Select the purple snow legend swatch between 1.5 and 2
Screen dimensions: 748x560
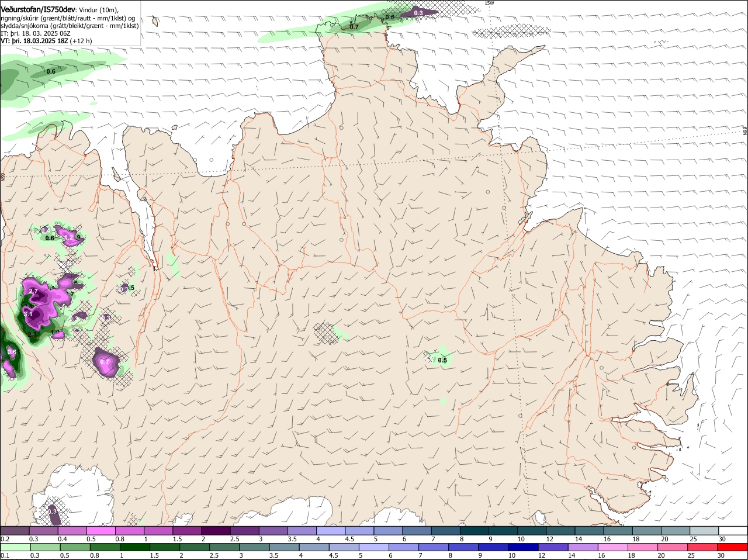pos(187,531)
